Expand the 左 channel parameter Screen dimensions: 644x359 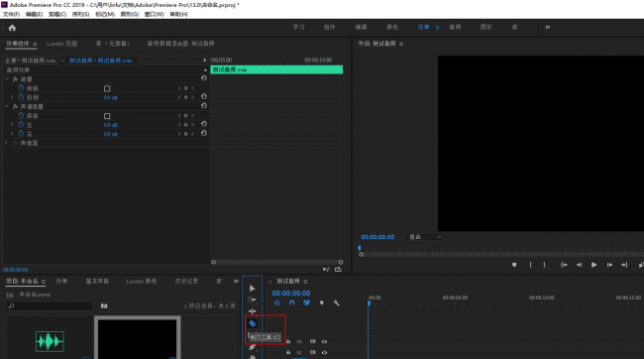12,124
